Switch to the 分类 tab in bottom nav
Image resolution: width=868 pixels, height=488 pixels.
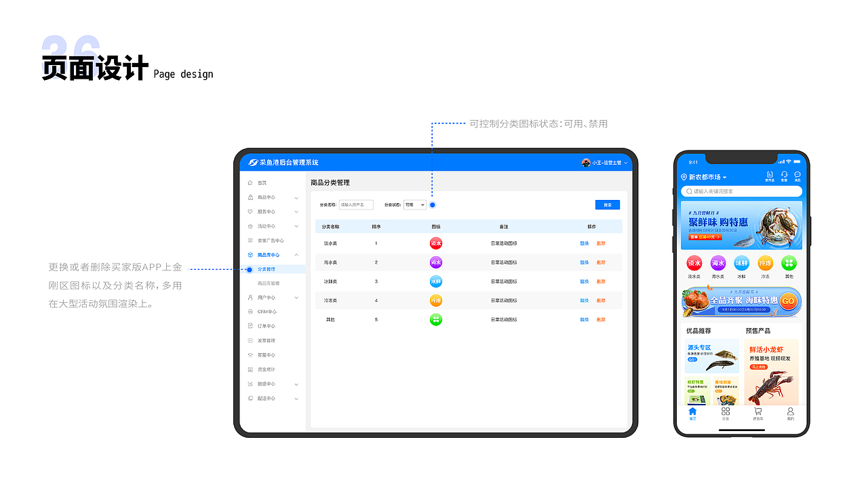pos(726,411)
